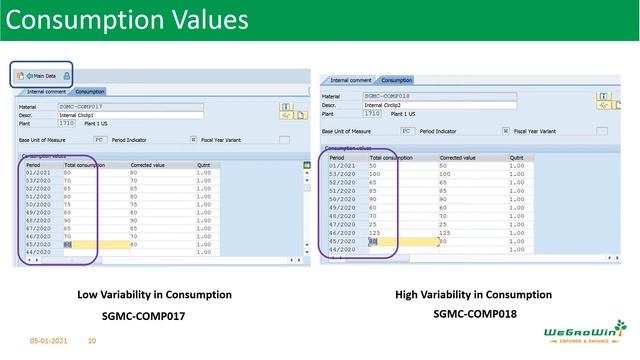The image size is (640, 360).
Task: Click the info icon in the SGMC-COMP017 window
Action: (x=286, y=107)
